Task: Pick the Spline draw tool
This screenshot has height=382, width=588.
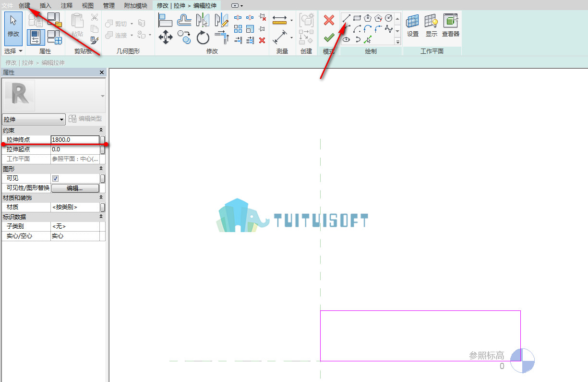Action: pos(388,29)
